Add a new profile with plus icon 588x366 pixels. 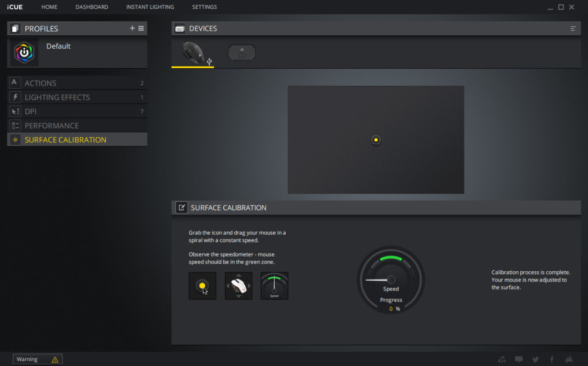coord(132,28)
